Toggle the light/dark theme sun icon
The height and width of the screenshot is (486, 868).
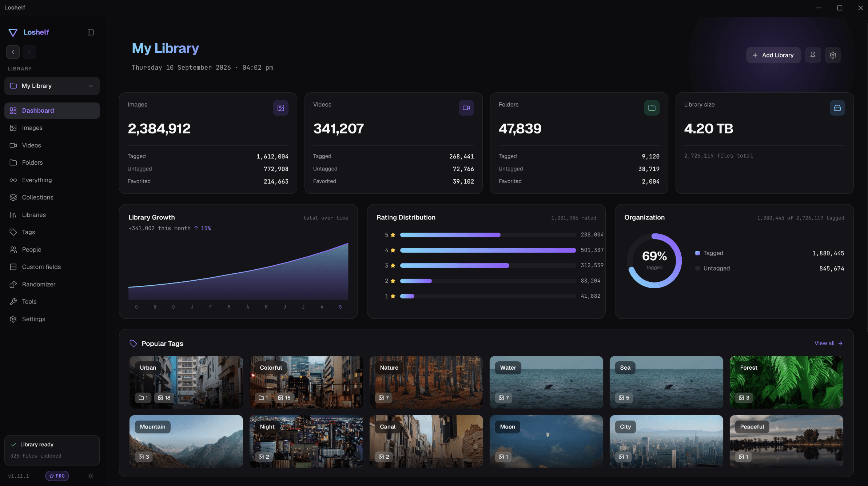pyautogui.click(x=91, y=476)
